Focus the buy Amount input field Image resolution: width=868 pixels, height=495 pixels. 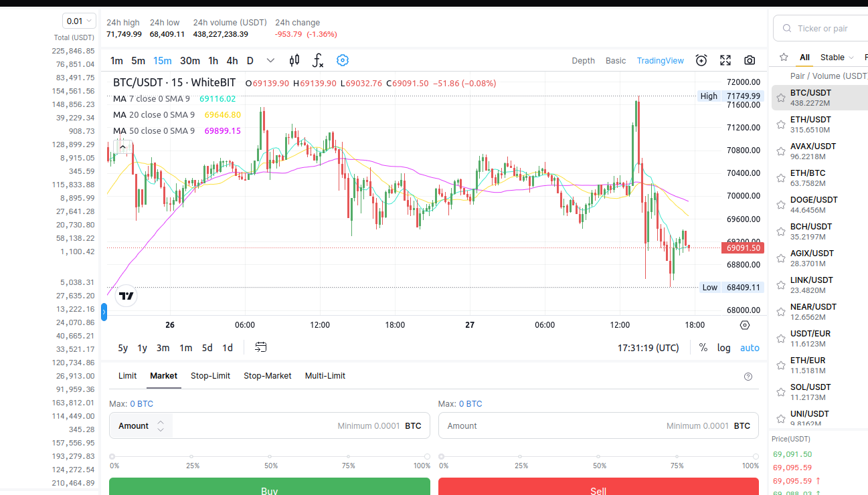270,425
